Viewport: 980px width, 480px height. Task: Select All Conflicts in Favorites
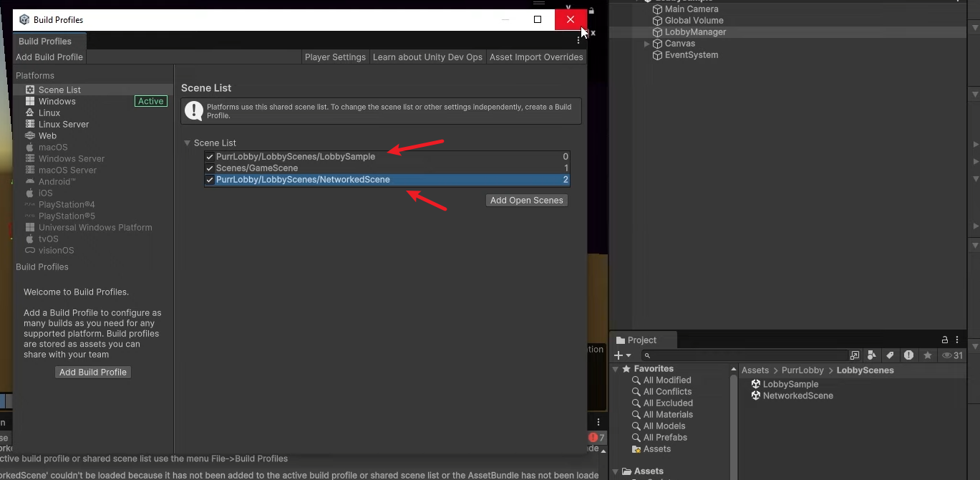667,392
